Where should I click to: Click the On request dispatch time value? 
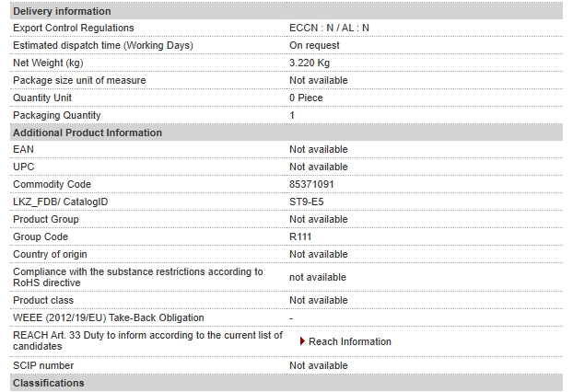(x=314, y=46)
